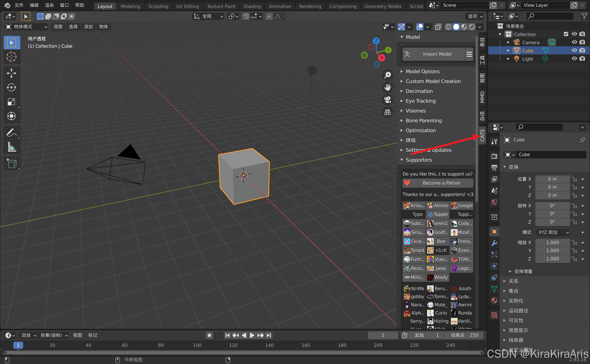Click the Add Cube tool
This screenshot has width=590, height=364.
[11, 164]
